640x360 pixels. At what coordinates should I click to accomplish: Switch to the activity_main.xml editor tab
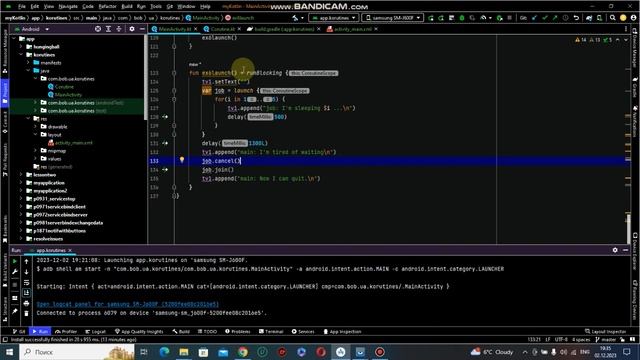pos(352,29)
